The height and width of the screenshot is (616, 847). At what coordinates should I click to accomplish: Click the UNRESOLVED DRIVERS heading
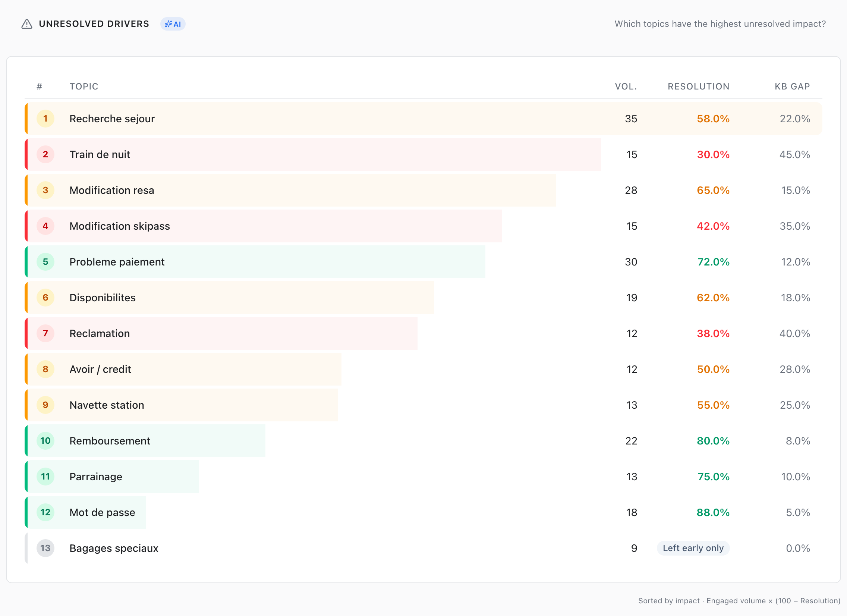pos(94,24)
